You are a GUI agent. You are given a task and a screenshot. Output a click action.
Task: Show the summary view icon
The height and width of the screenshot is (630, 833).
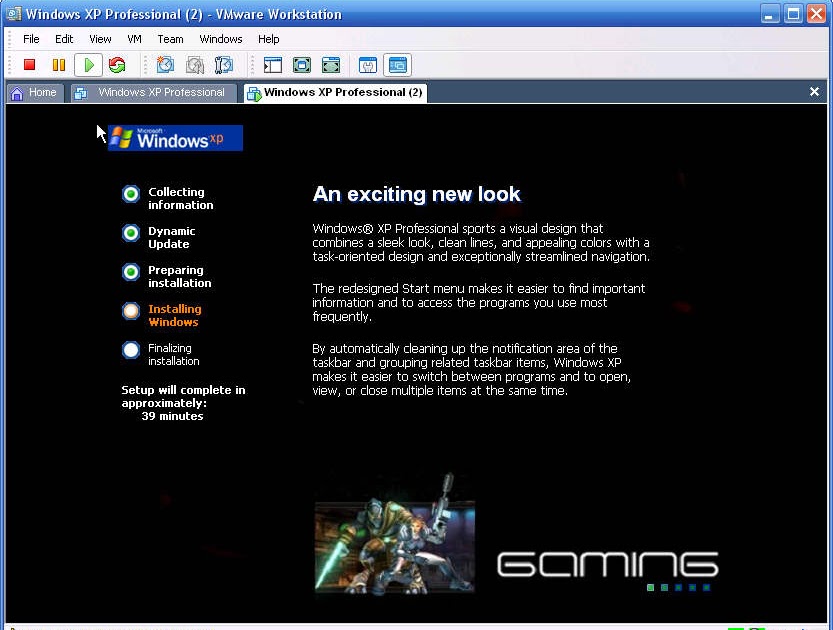tap(368, 65)
